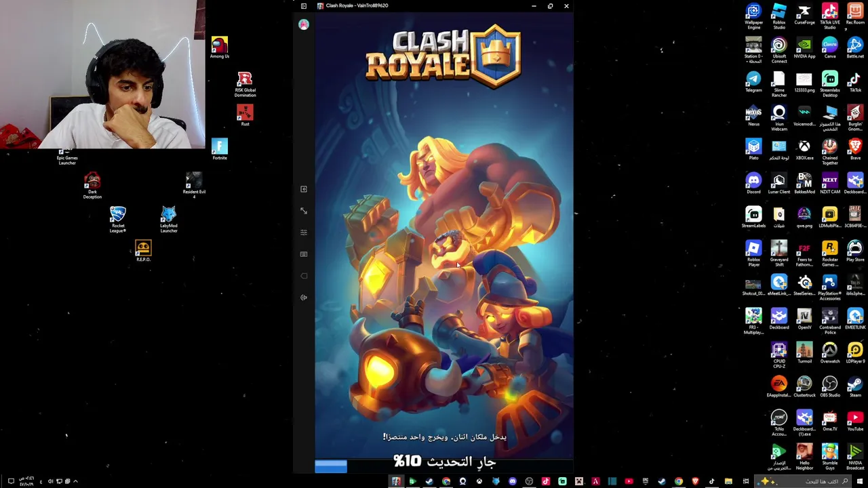Viewport: 868px width, 488px height.
Task: Select the Nexus desktop icon
Action: [753, 115]
